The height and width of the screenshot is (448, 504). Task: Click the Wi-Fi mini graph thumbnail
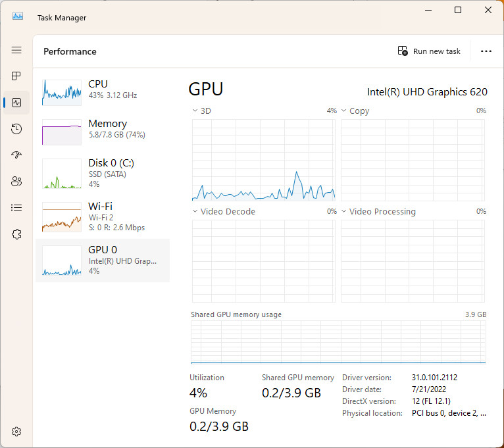(x=62, y=217)
